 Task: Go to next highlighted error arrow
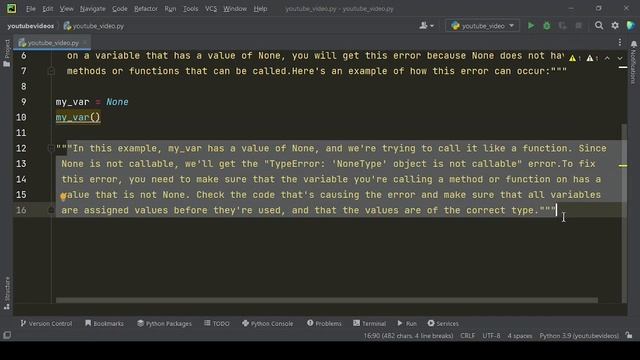620,58
